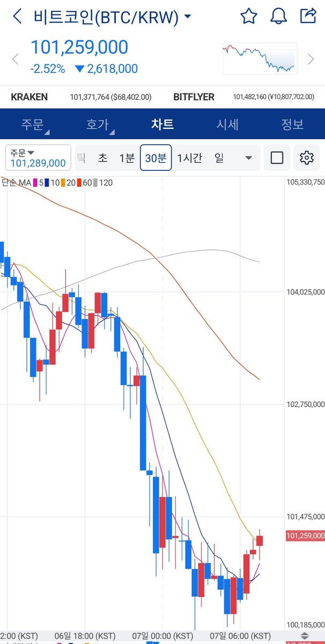Viewport: 325px width, 644px height.
Task: Select the 1분 chart interval
Action: coord(127,158)
